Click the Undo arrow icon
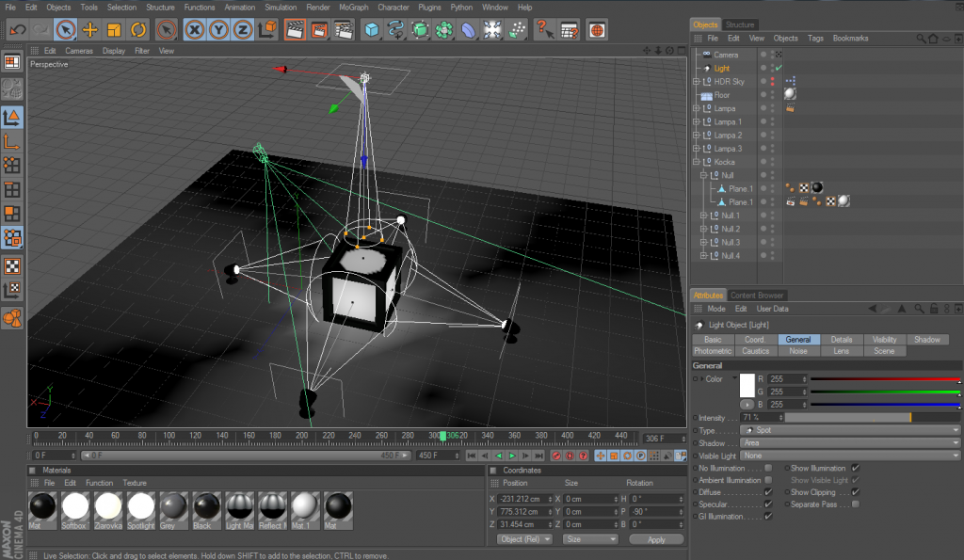 point(18,30)
